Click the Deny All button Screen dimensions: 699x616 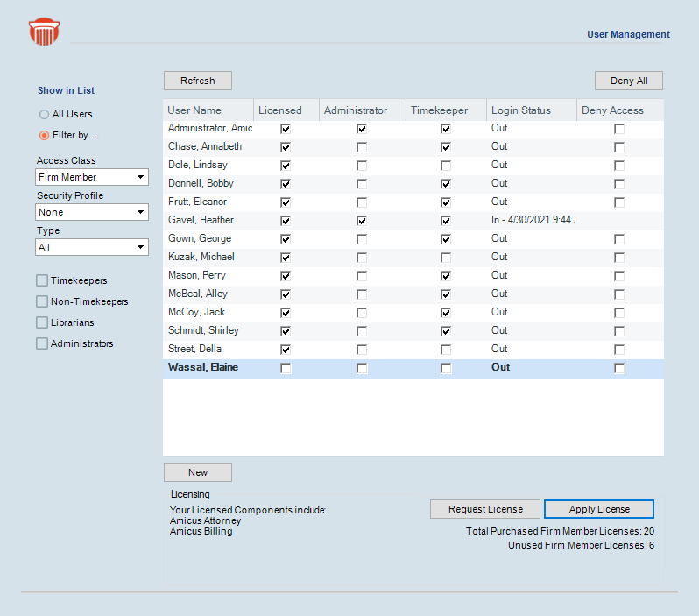(x=629, y=81)
